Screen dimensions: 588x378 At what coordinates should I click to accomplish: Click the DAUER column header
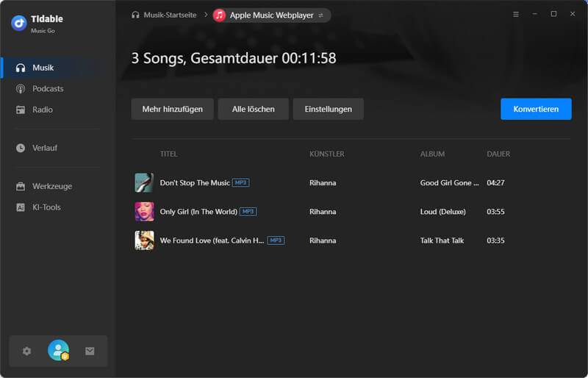click(x=498, y=154)
